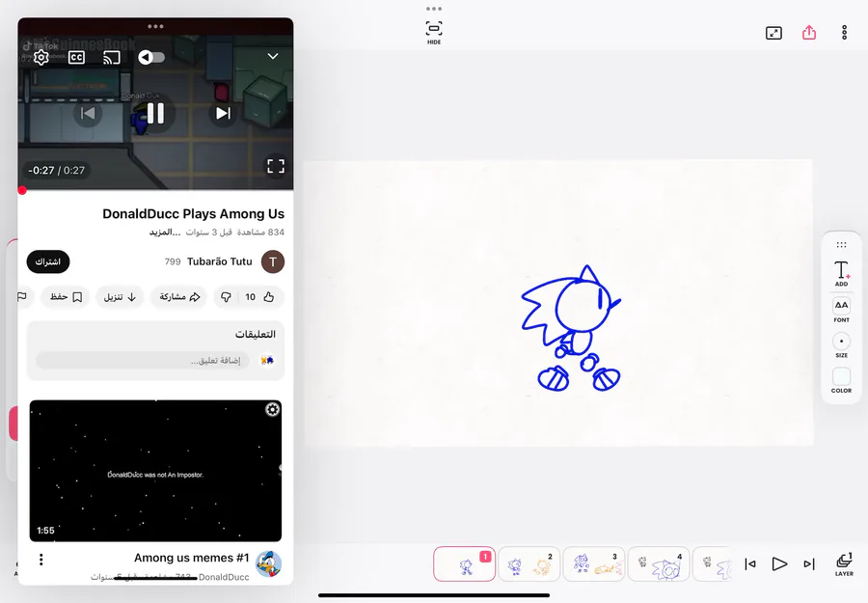Screen dimensions: 868x603
Task: Click the red video progress scrubber
Action: (x=22, y=190)
